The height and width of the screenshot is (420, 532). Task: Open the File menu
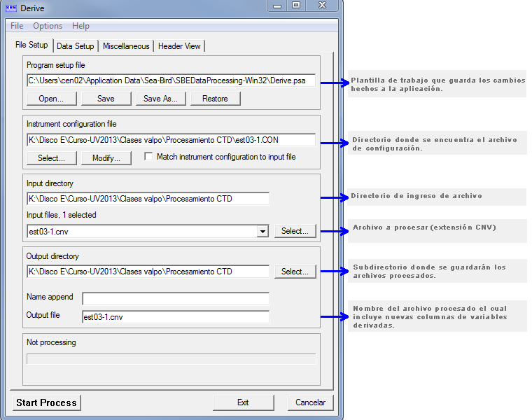point(17,26)
